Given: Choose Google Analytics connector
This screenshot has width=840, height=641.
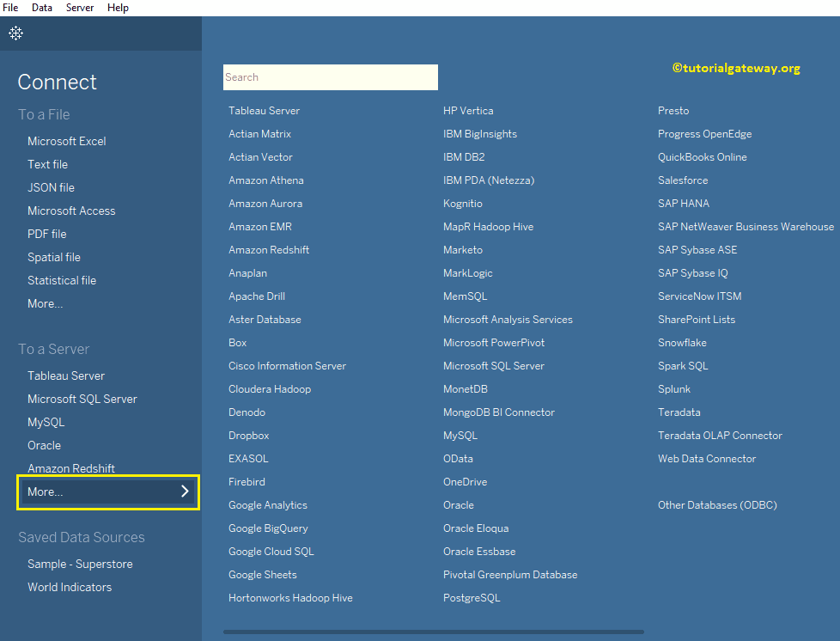Looking at the screenshot, I should (268, 505).
